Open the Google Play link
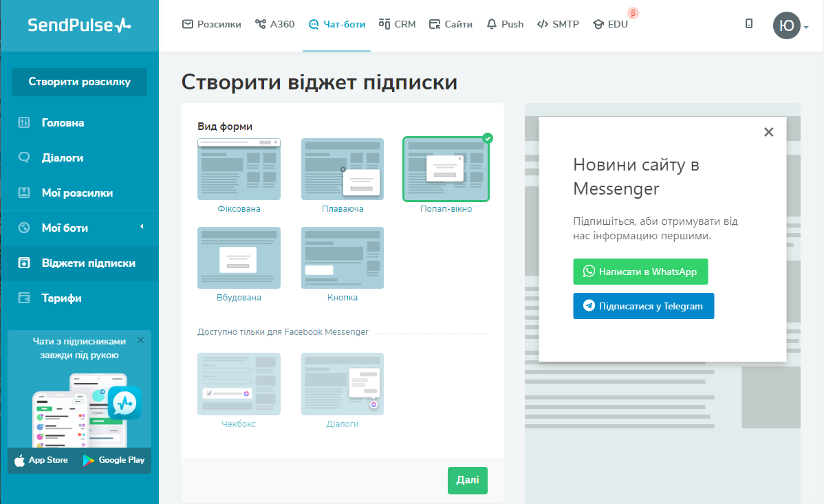This screenshot has height=504, width=824. coord(113,461)
